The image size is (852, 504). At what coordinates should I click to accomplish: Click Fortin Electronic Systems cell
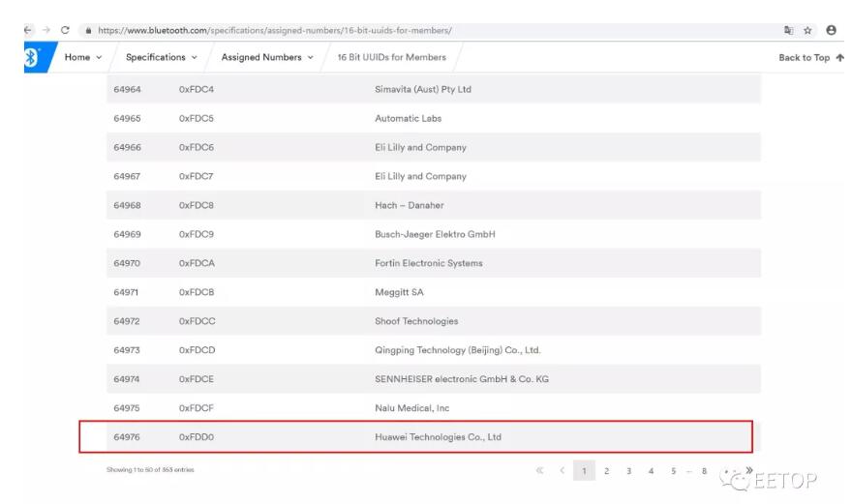(x=429, y=263)
